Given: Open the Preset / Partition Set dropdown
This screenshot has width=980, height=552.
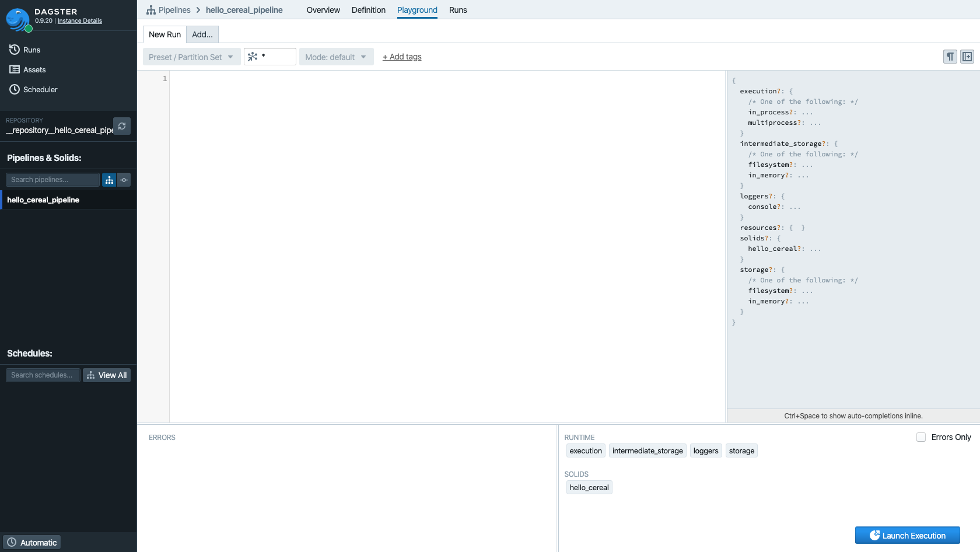Looking at the screenshot, I should (191, 57).
